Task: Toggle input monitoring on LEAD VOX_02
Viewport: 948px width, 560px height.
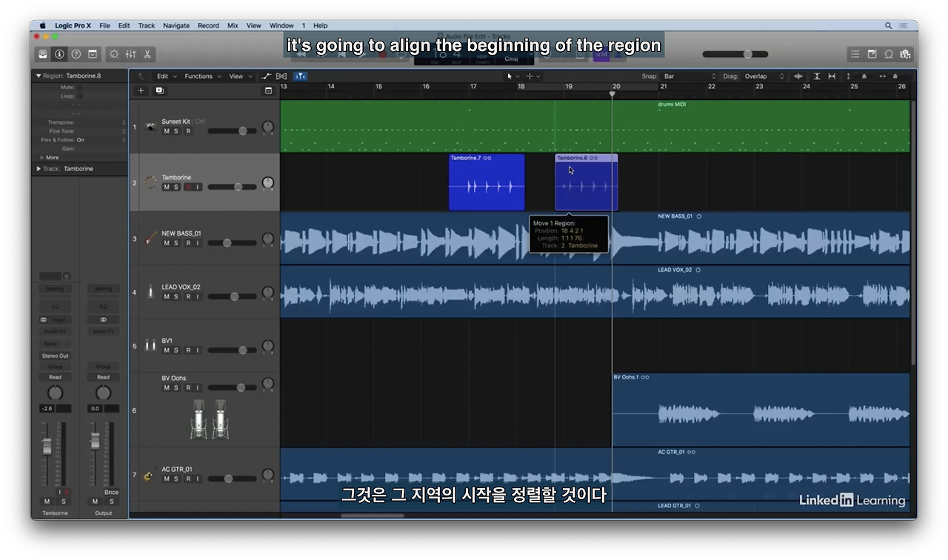Action: tap(198, 296)
